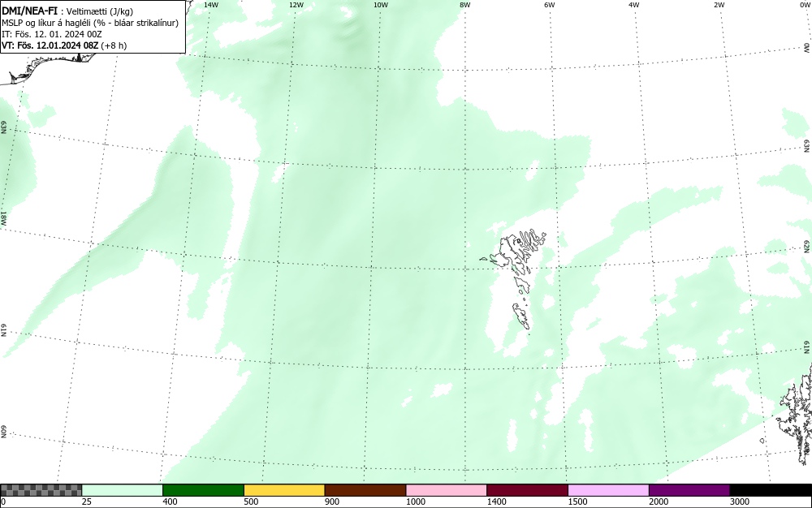Click the checkered 0-25 legend swatch
Screen dimensions: 812x508
tap(41, 490)
